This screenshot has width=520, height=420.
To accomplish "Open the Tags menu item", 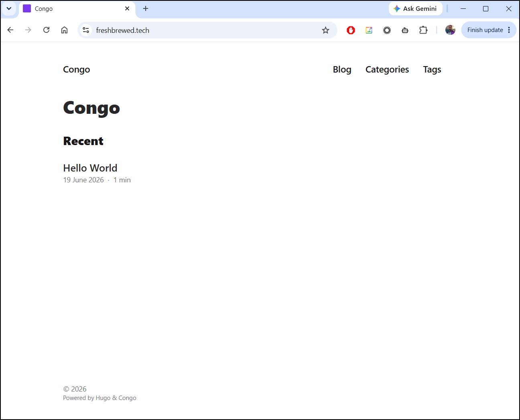I will coord(432,70).
